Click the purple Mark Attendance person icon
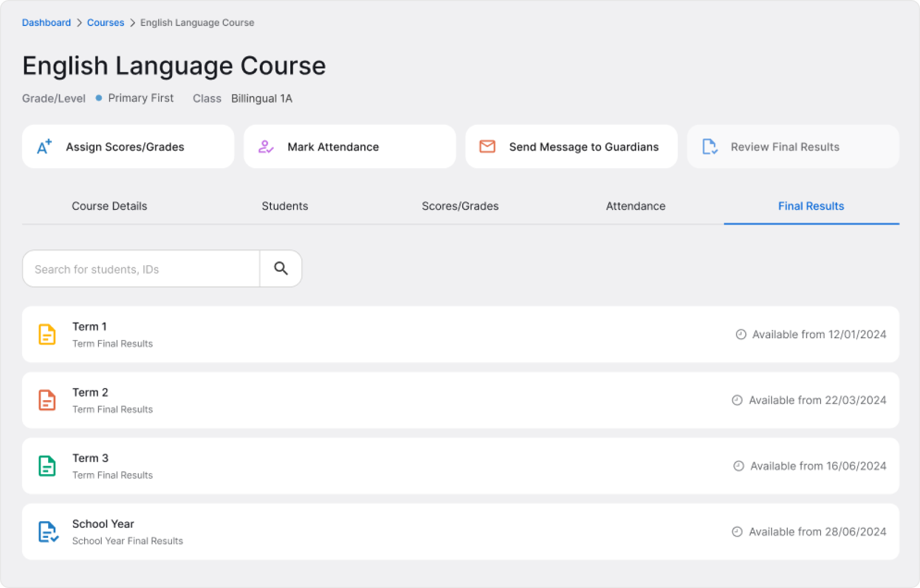Screen dimensions: 920x588 tap(266, 146)
